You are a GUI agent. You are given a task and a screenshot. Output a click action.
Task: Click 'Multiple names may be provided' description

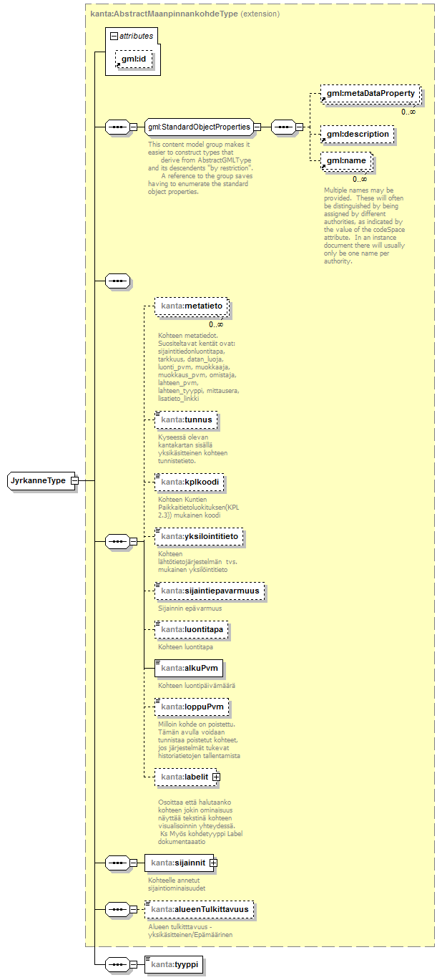click(364, 226)
